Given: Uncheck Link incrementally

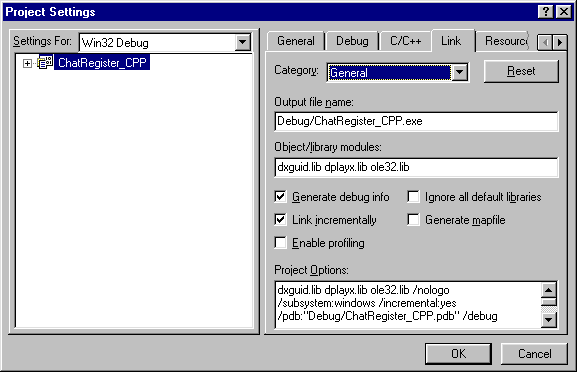Looking at the screenshot, I should (x=280, y=220).
